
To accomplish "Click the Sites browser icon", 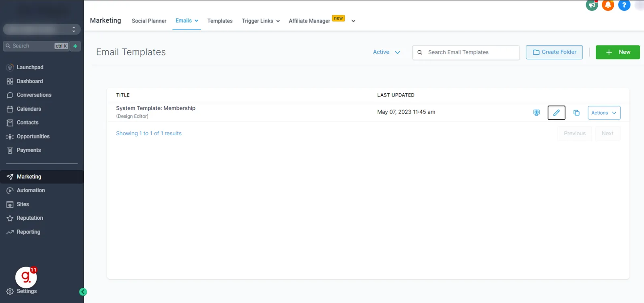I will pos(10,204).
